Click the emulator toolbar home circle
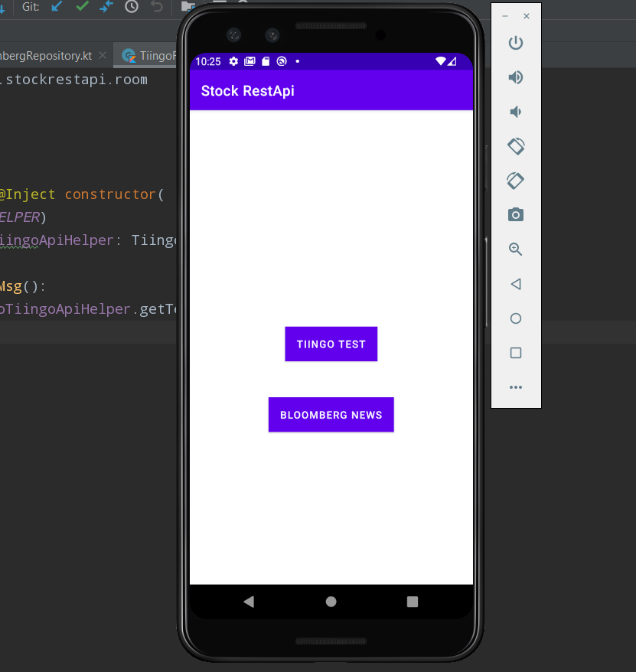 516,318
